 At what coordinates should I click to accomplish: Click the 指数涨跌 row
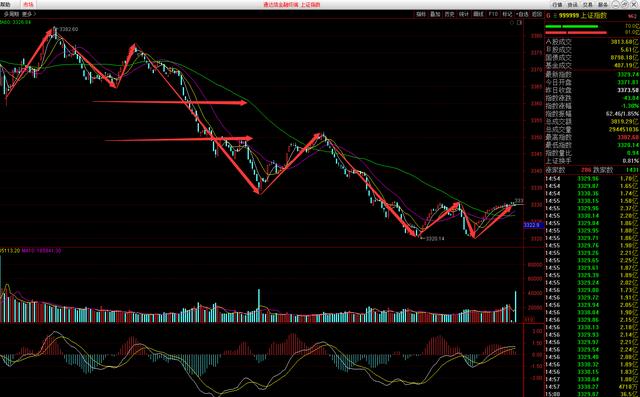point(592,98)
